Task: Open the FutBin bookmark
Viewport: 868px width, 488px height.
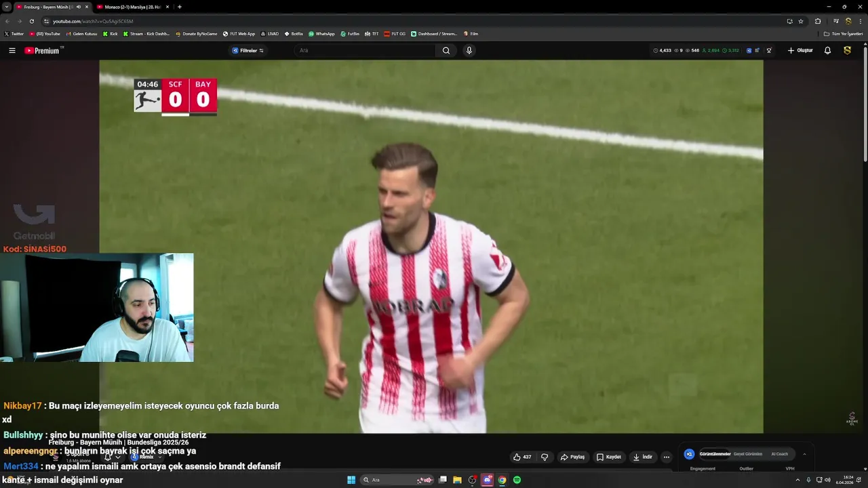Action: click(350, 34)
